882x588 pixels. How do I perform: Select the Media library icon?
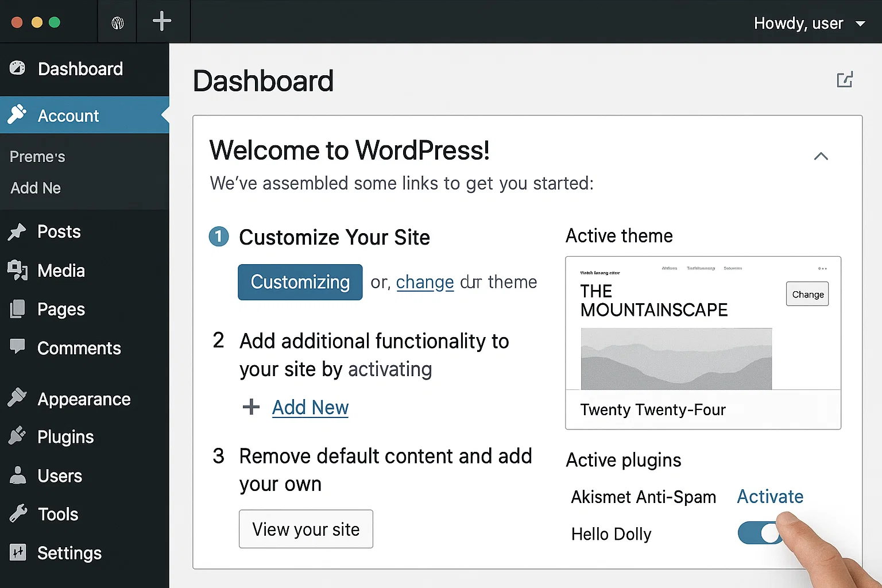[17, 270]
